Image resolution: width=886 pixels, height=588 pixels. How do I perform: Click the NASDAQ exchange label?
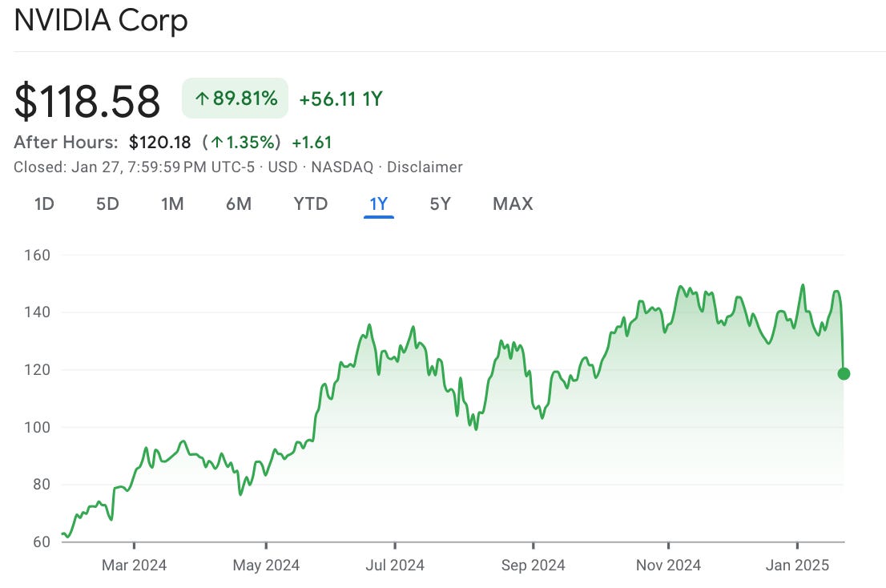342,167
